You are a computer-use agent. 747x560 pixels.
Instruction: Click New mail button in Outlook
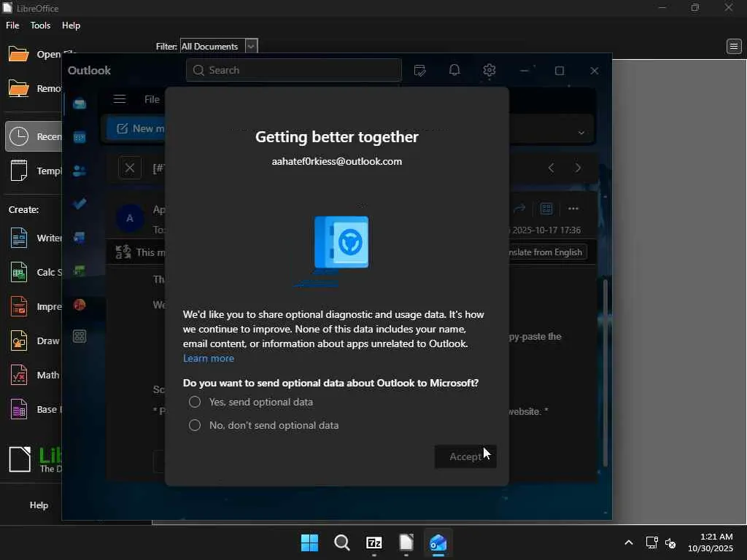coord(136,128)
